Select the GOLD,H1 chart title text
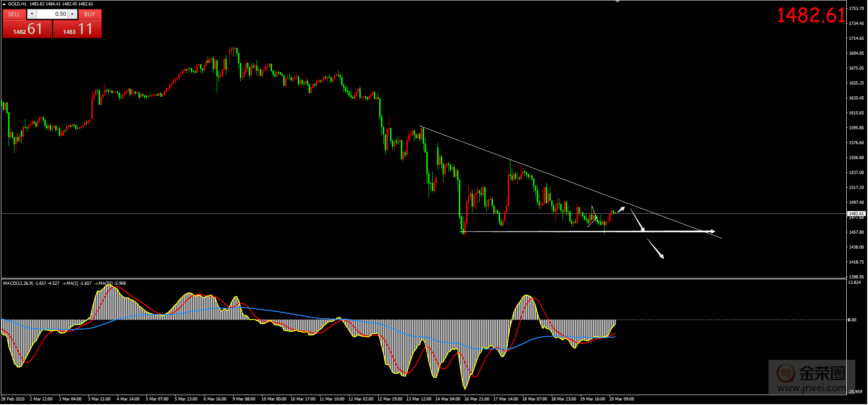Screen dimensions: 868x405 coord(17,4)
